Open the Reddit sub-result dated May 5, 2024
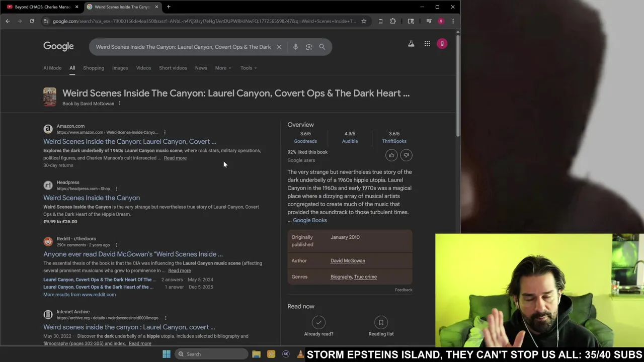Image resolution: width=644 pixels, height=362 pixels. tap(100, 280)
